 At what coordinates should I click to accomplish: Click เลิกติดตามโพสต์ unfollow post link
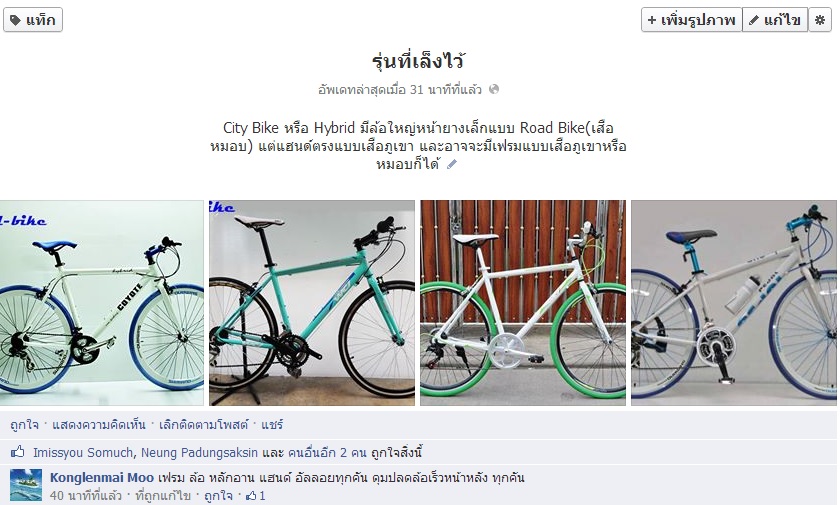pyautogui.click(x=204, y=425)
